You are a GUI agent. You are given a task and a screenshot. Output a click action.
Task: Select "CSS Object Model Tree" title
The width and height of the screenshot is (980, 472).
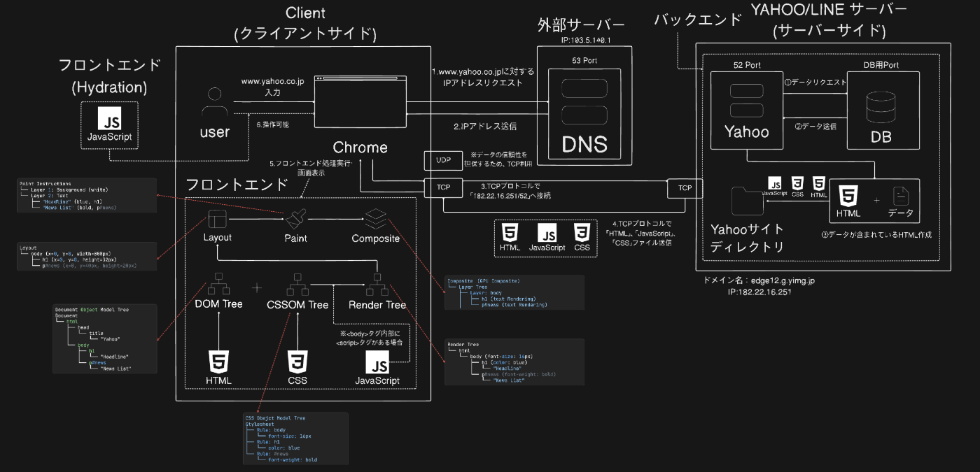pyautogui.click(x=275, y=418)
